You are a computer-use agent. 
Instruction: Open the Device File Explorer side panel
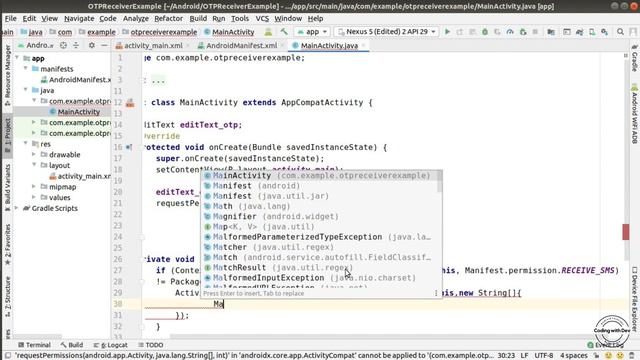pos(635,299)
